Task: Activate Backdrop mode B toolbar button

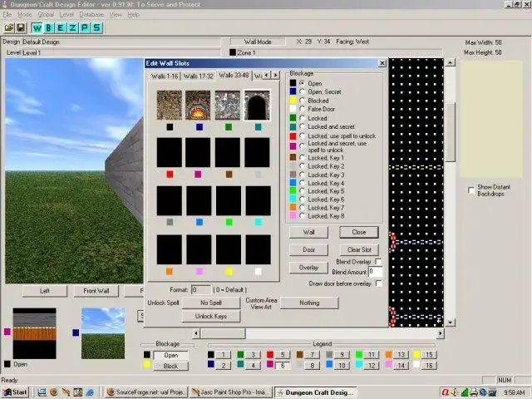Action: (49, 27)
